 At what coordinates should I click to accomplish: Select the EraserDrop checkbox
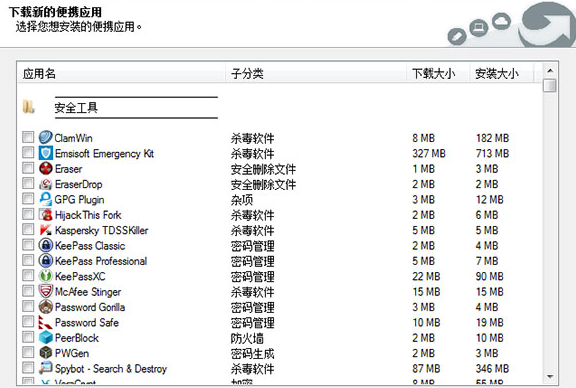coord(28,184)
